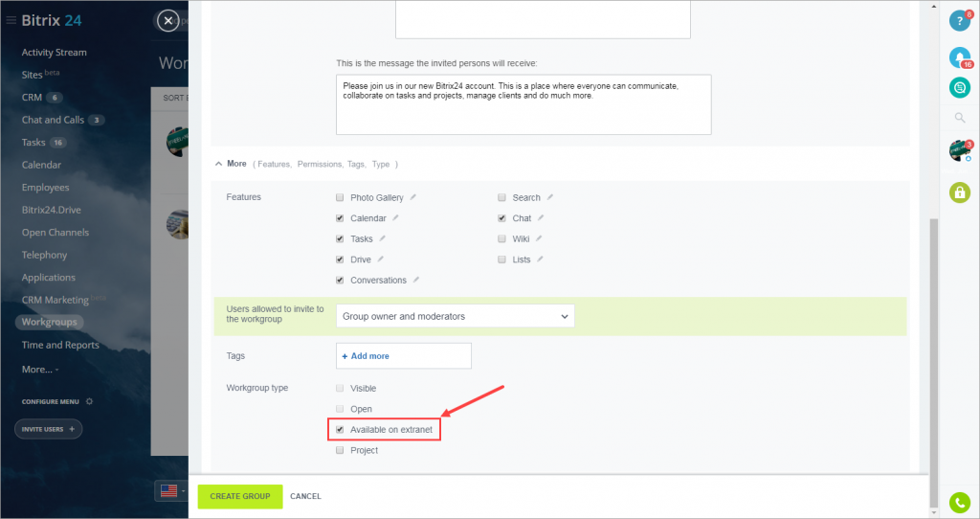Open Telephony in sidebar menu
980x519 pixels.
coord(44,255)
